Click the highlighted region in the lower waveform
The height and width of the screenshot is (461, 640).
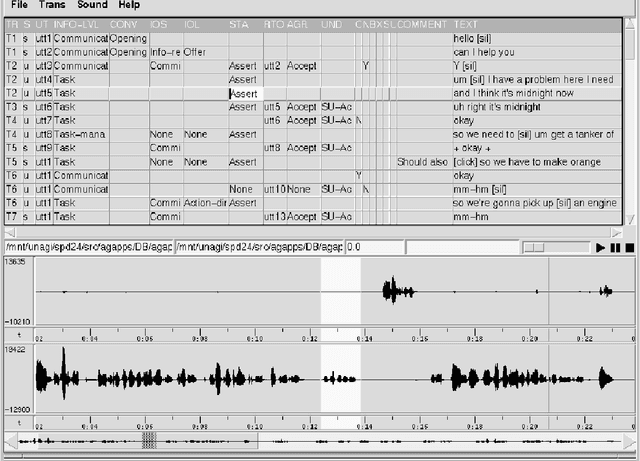coord(341,378)
